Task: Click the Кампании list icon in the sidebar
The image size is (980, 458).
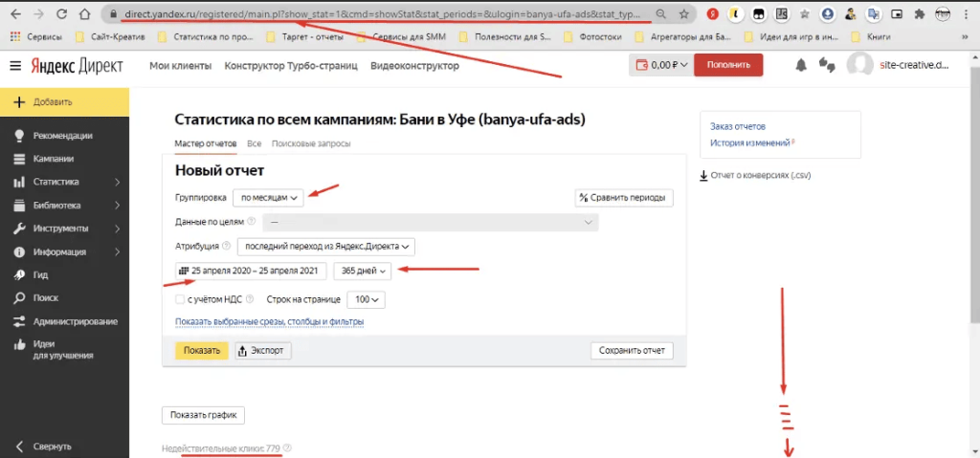Action: coord(19,159)
